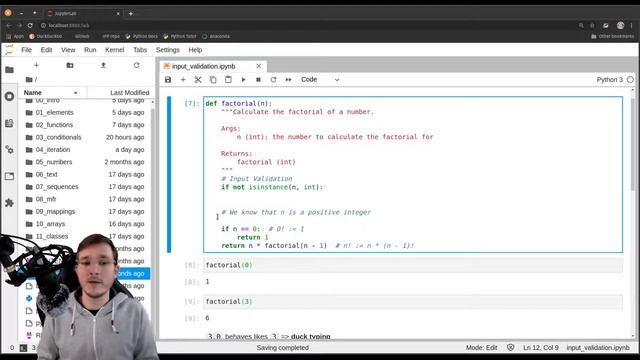Open the File Browser sidebar tab
This screenshot has width=640, height=360.
click(9, 70)
